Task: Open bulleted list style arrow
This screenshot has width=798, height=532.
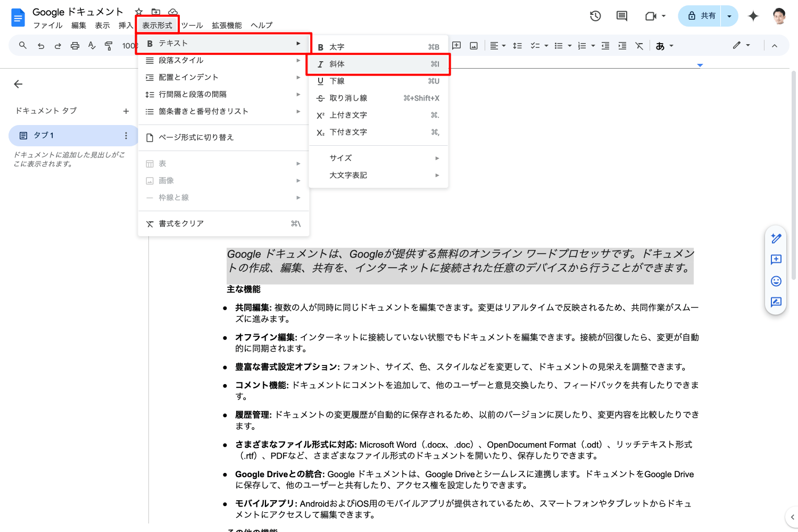Action: pyautogui.click(x=570, y=46)
